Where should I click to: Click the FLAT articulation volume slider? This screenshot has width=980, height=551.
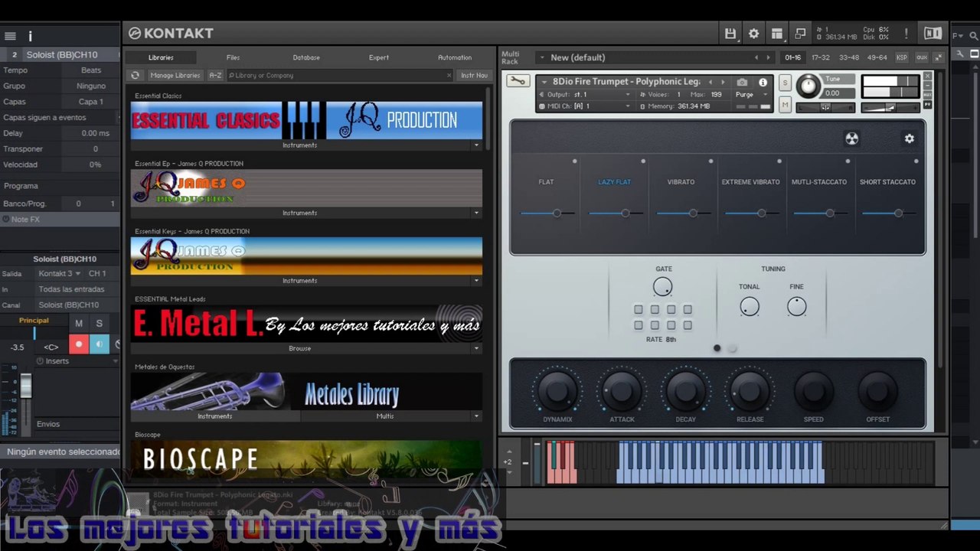pyautogui.click(x=546, y=213)
